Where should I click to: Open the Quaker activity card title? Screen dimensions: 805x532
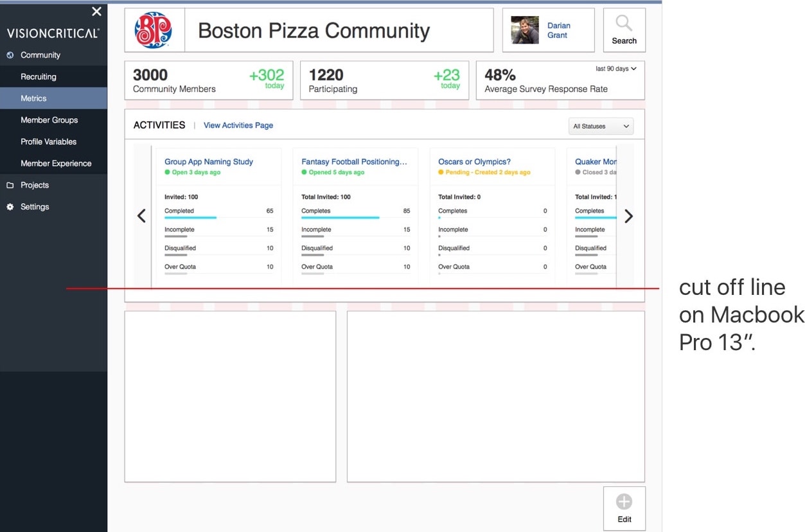(596, 162)
